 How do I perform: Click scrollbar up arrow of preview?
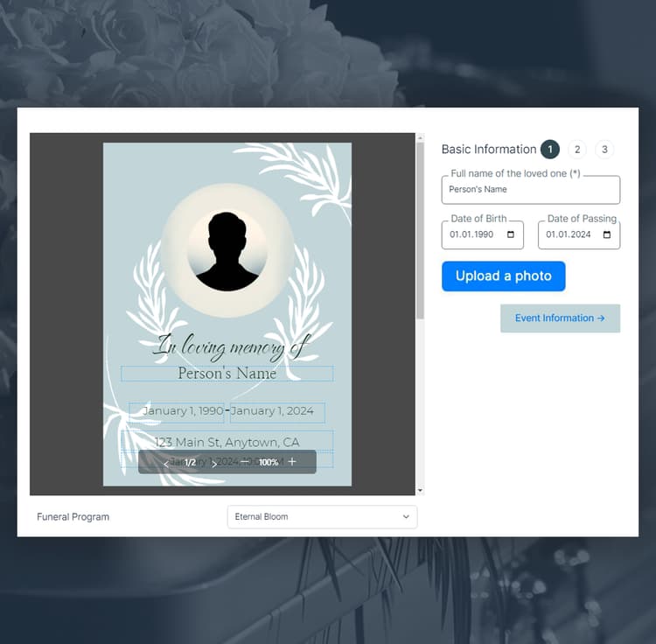click(420, 137)
